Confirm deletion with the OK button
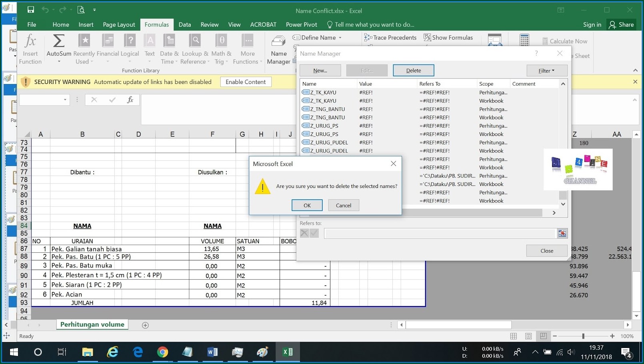 [x=307, y=205]
